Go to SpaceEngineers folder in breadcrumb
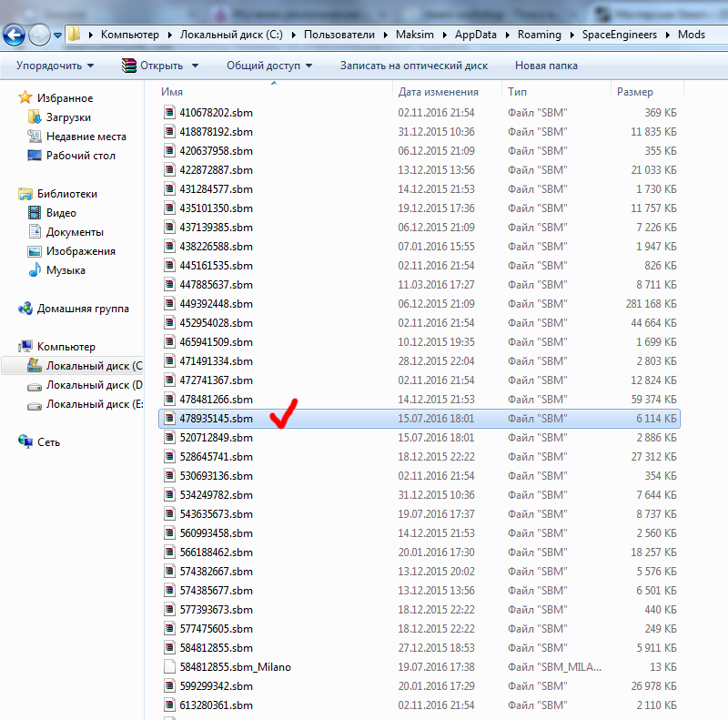728x720 pixels. (620, 35)
